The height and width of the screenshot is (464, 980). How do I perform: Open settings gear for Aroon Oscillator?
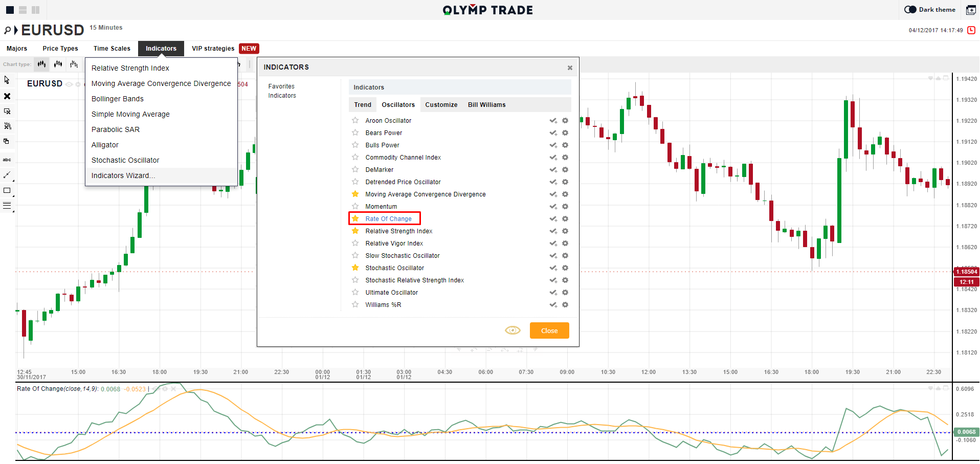point(565,121)
